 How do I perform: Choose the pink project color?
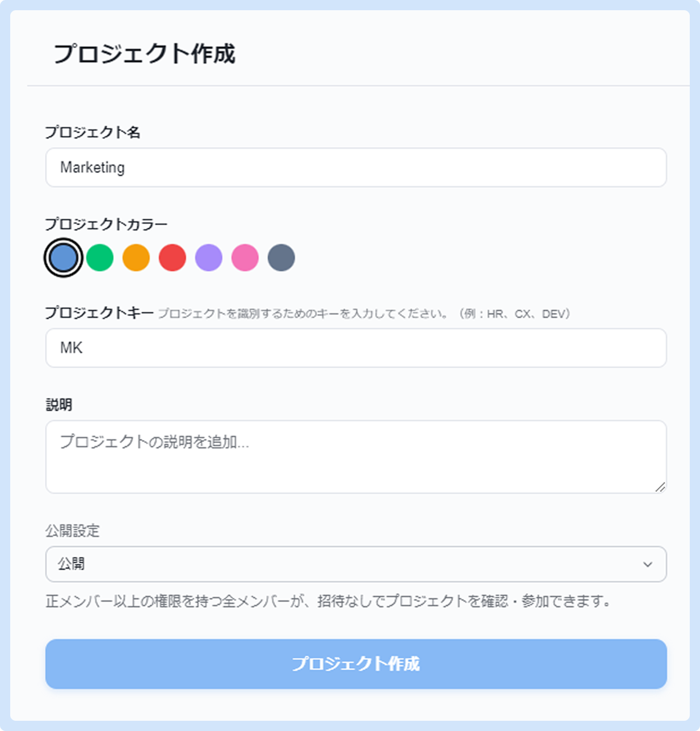(245, 258)
